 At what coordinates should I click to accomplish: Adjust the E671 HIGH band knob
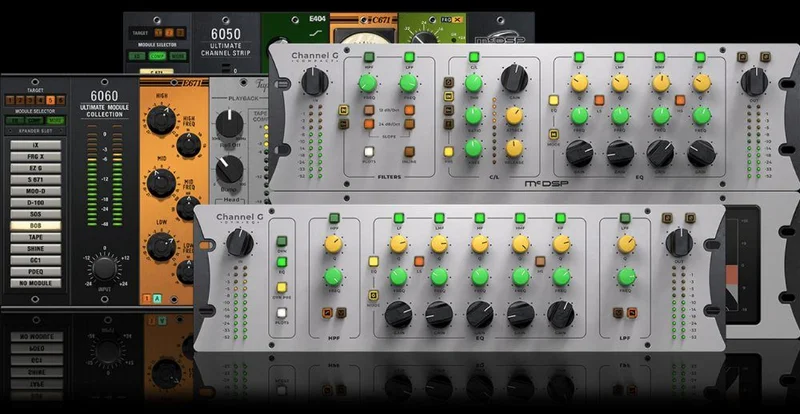[x=162, y=120]
